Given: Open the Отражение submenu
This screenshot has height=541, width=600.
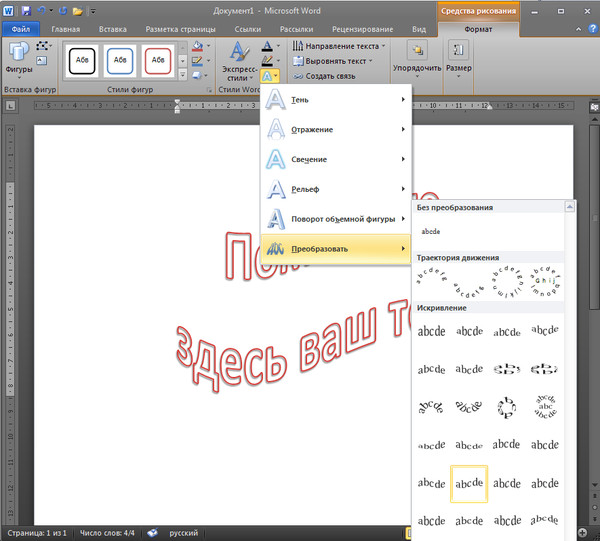Looking at the screenshot, I should [336, 129].
